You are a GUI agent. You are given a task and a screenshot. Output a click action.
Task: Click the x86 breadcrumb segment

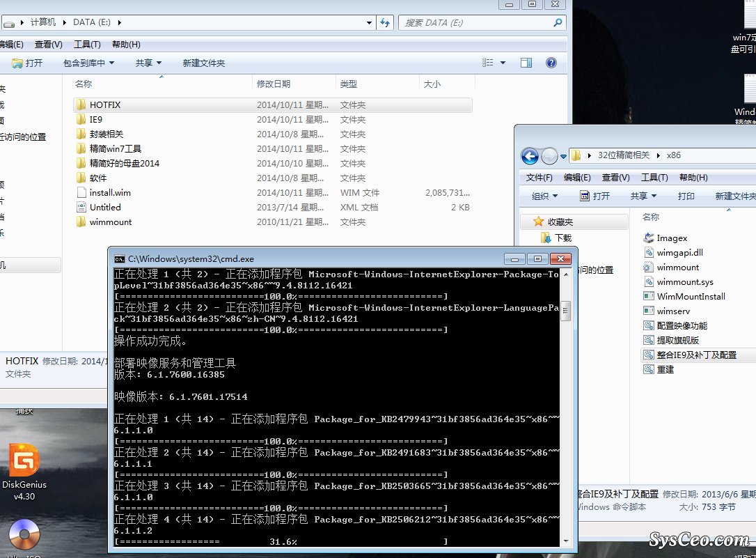point(674,155)
